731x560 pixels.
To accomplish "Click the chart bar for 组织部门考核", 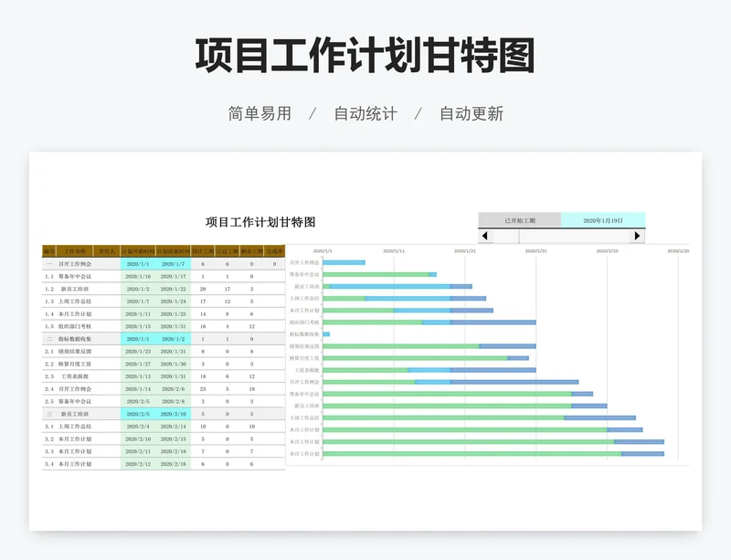I will [429, 322].
